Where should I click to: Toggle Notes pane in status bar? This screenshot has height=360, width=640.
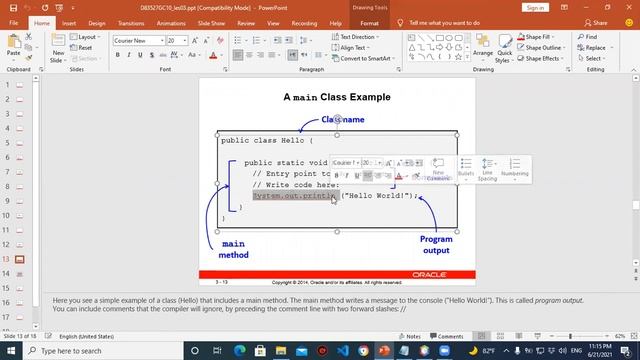tap(409, 336)
